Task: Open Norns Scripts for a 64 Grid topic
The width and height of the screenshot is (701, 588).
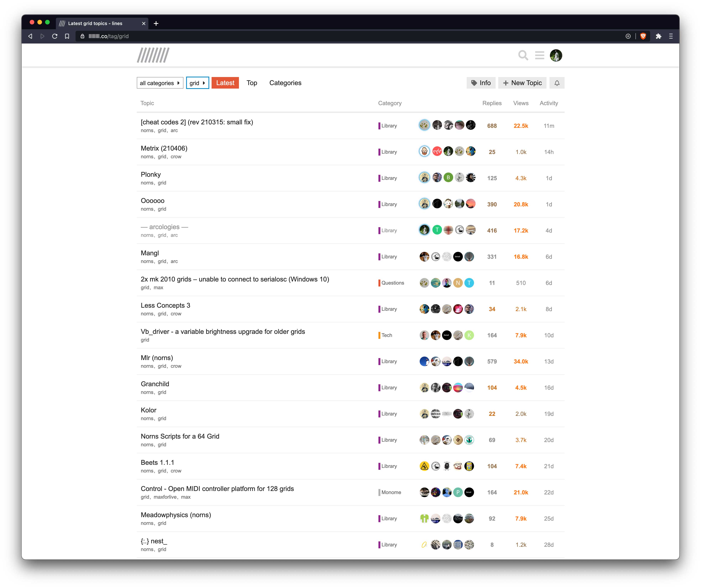Action: point(180,436)
